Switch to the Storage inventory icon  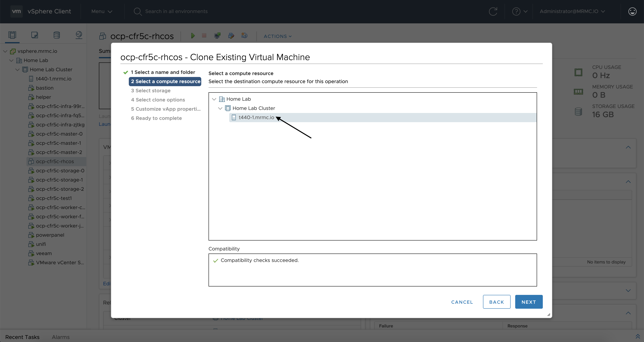tap(57, 35)
